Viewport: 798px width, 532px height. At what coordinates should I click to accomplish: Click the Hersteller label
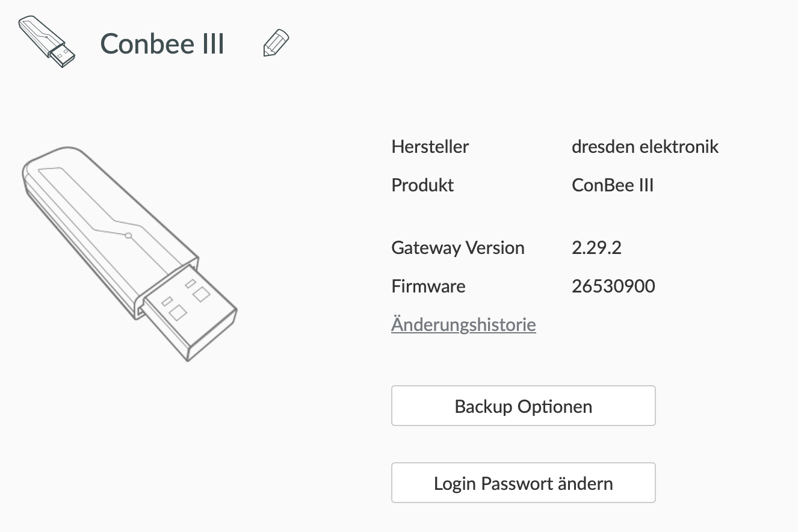point(430,146)
